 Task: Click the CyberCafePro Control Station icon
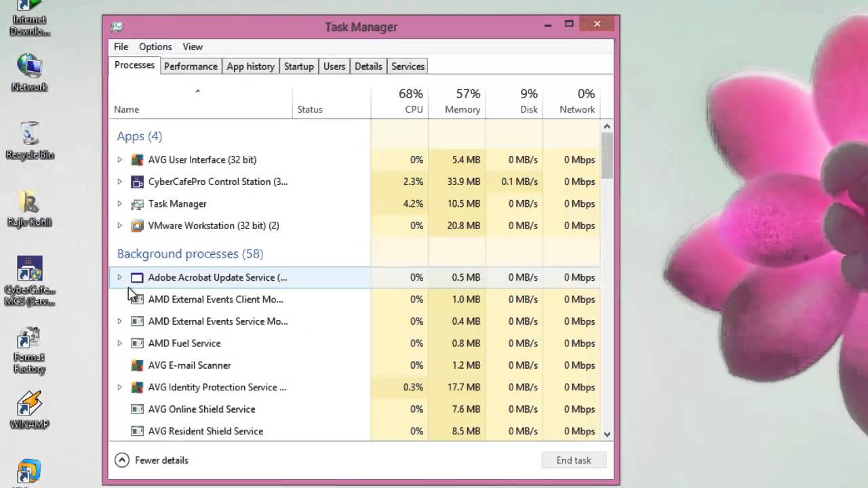click(x=137, y=182)
